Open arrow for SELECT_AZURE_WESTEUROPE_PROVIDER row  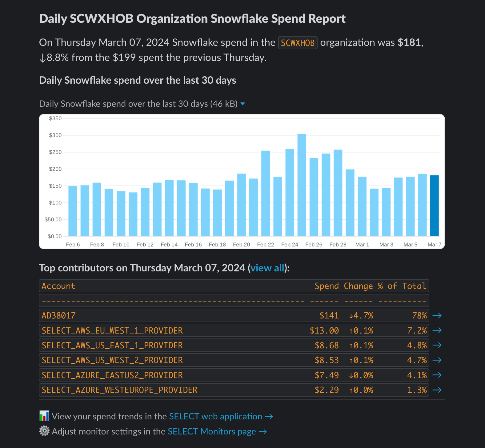click(x=437, y=390)
